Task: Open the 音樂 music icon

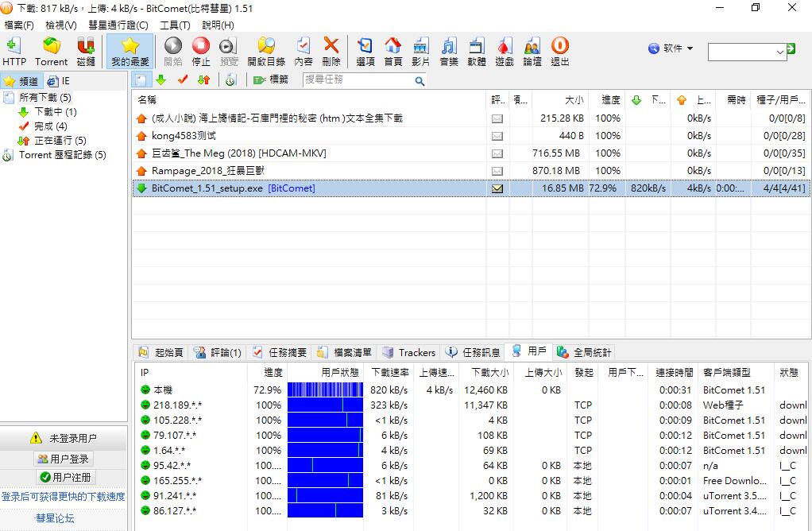Action: pyautogui.click(x=448, y=52)
